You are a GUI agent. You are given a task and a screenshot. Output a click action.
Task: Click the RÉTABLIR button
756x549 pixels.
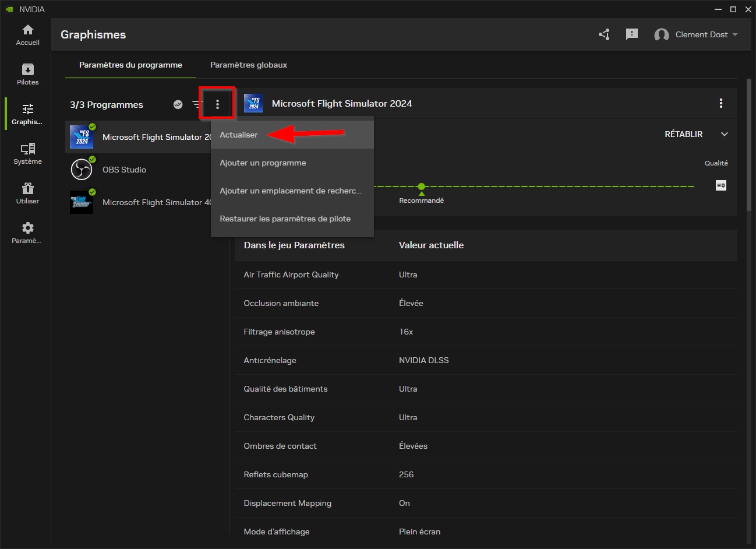pos(684,134)
